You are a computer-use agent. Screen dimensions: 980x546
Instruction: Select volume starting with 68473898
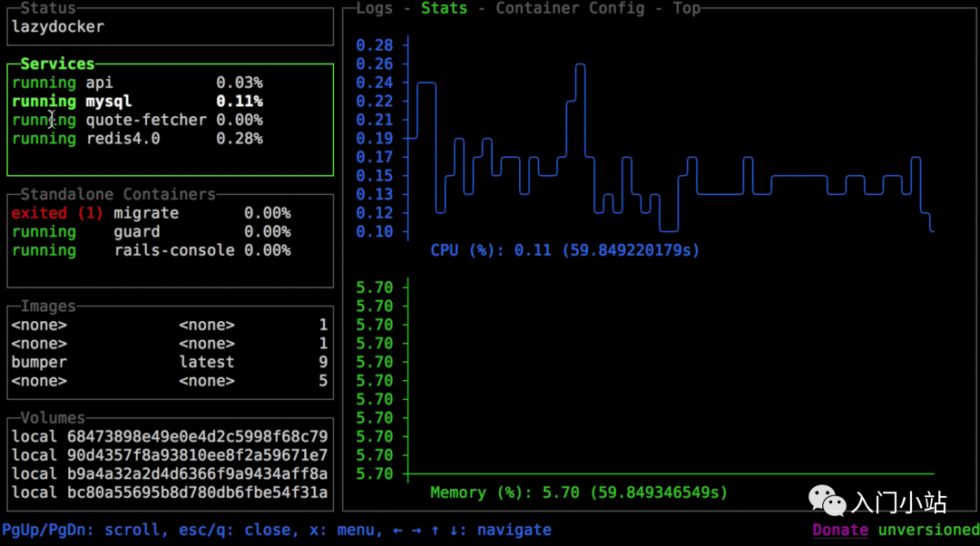click(170, 436)
